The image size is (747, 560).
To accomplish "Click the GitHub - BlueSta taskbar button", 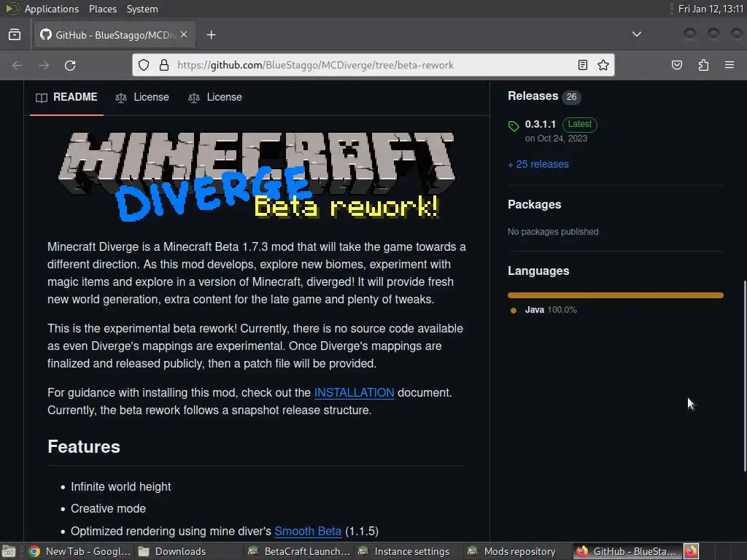I will 627,551.
